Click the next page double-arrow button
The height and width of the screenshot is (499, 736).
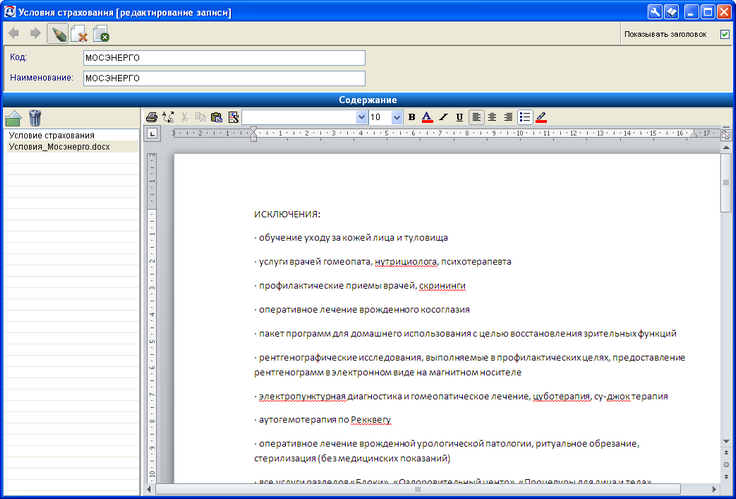click(x=726, y=476)
